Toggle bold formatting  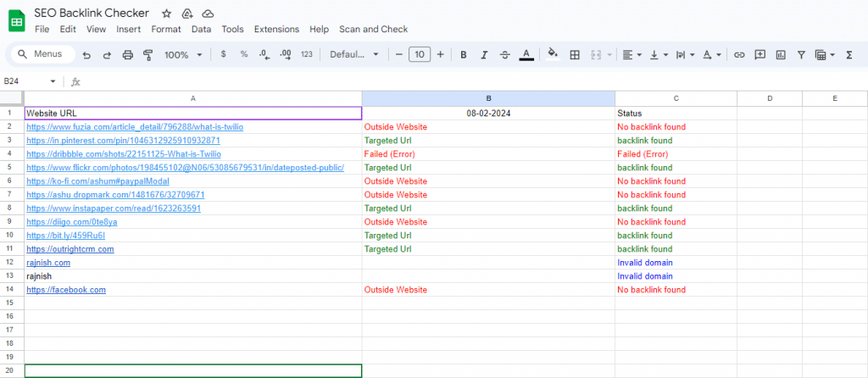point(464,54)
